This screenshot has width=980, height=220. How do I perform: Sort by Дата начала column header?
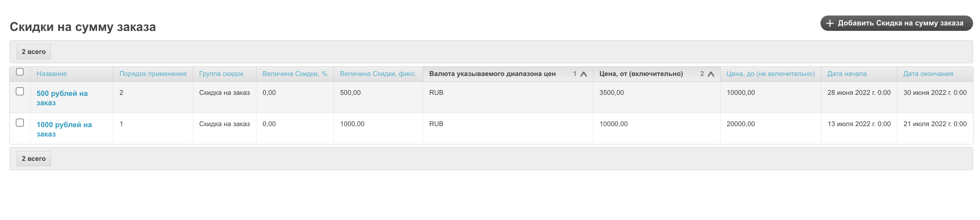click(x=847, y=74)
